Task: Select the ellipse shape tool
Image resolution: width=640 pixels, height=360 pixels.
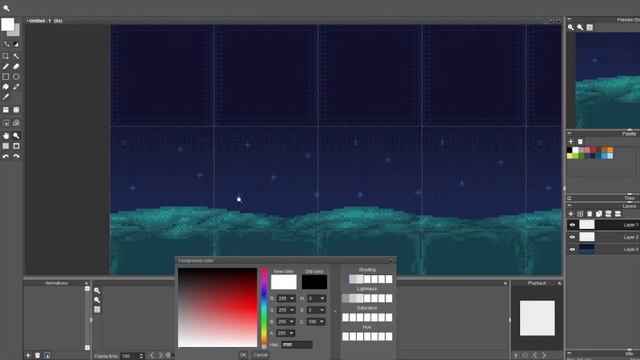Action: tap(16, 77)
